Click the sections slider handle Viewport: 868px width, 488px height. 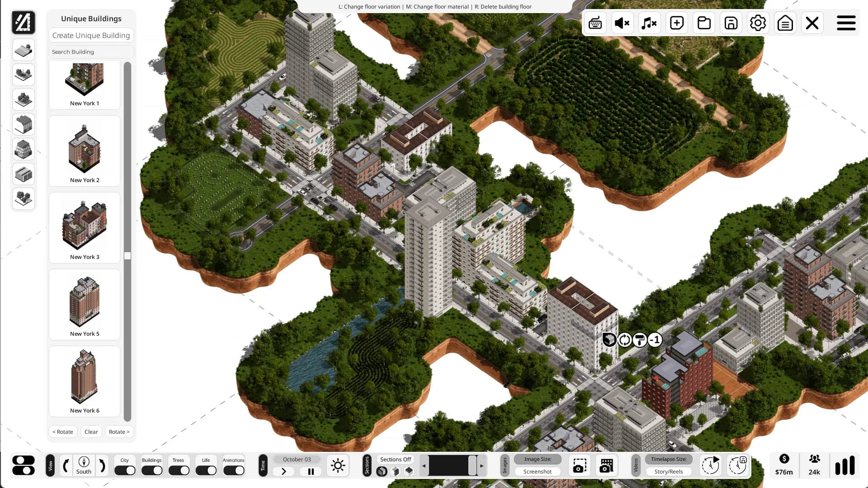[472, 465]
